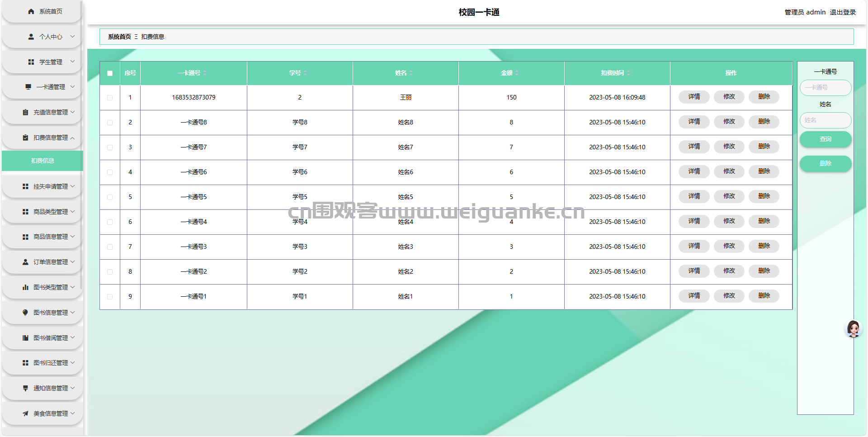The image size is (868, 437).
Task: Open the 美食信息管理 menu label
Action: point(51,413)
